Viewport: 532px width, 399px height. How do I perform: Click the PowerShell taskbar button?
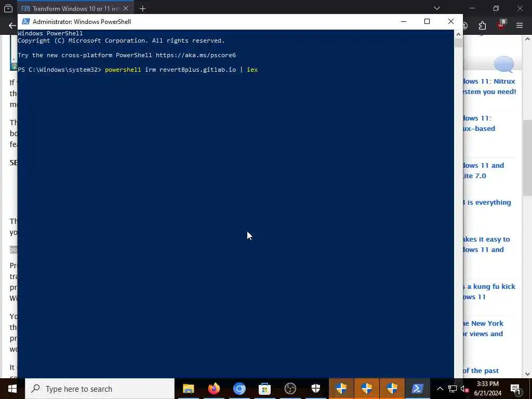click(x=417, y=389)
